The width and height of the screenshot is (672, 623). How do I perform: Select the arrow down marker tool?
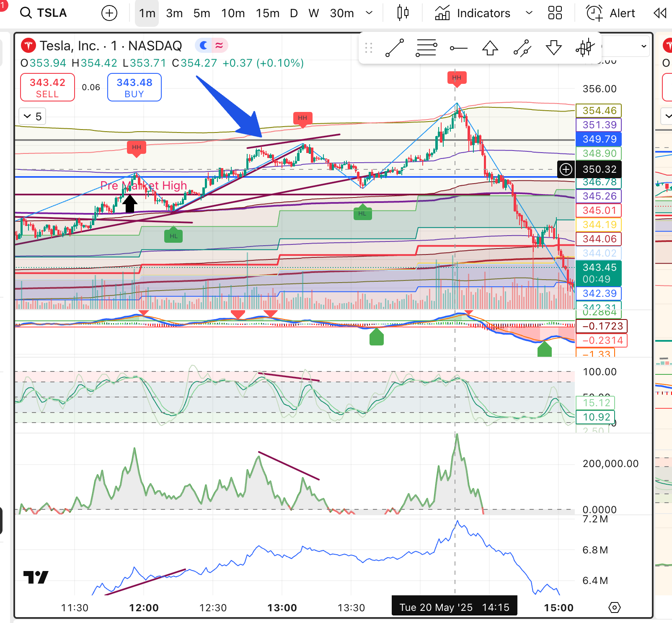[x=553, y=48]
